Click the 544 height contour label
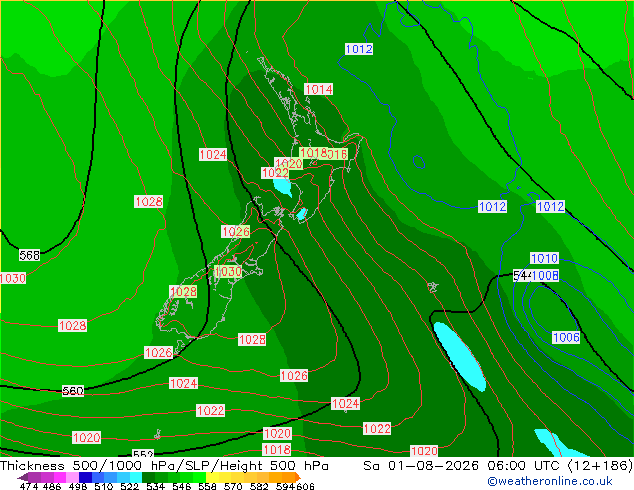634x490 pixels. pyautogui.click(x=522, y=276)
